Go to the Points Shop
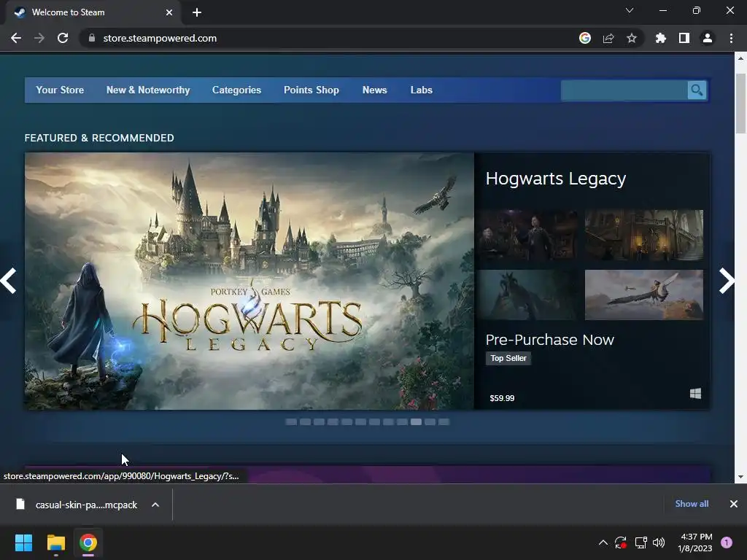 click(x=311, y=90)
